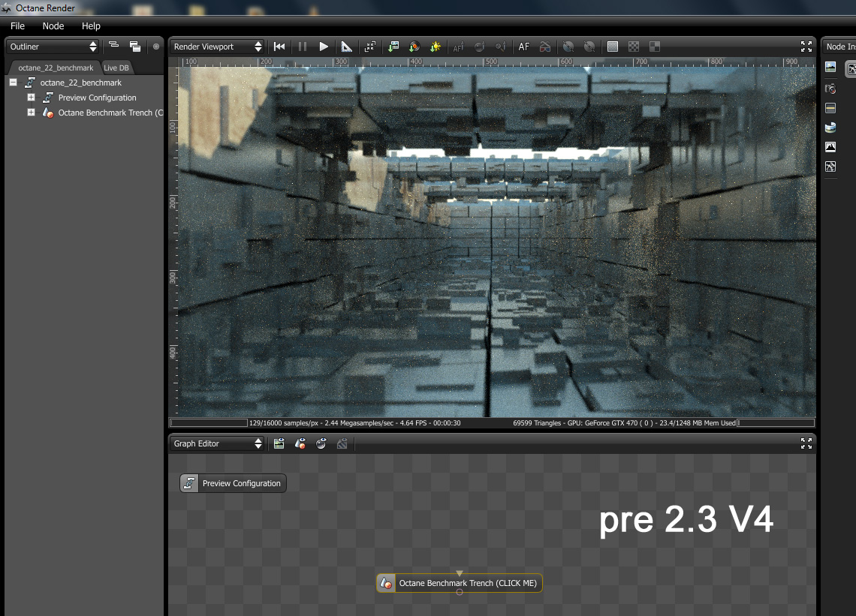Image resolution: width=856 pixels, height=616 pixels.
Task: Click the viewport resize-to-fit arrows icon
Action: coord(369,47)
